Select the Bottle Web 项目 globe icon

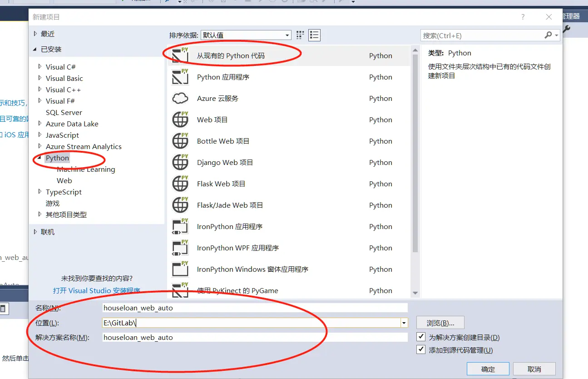180,141
